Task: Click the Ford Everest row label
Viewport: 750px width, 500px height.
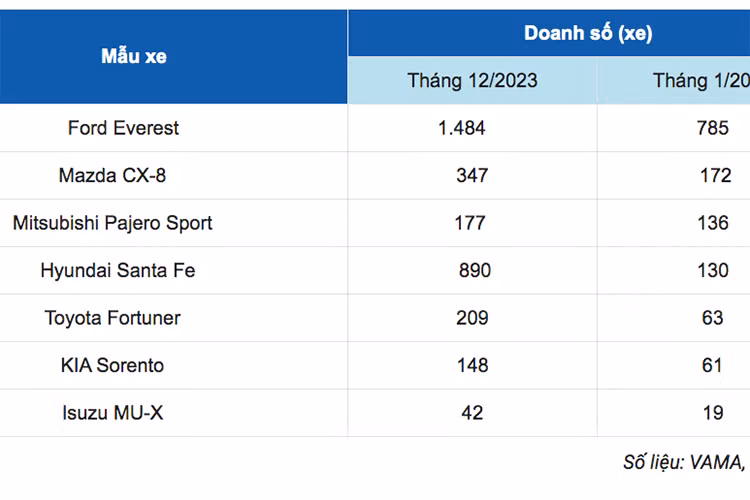Action: (124, 128)
